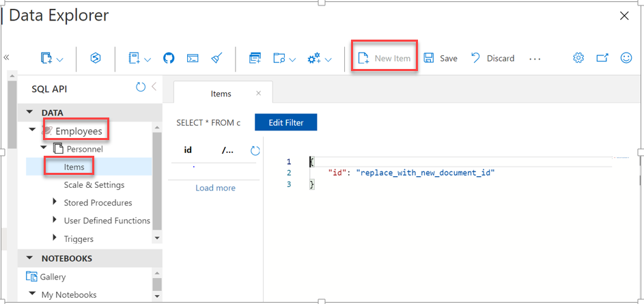Image resolution: width=644 pixels, height=304 pixels.
Task: Expand the Triggers tree node
Action: coord(55,238)
